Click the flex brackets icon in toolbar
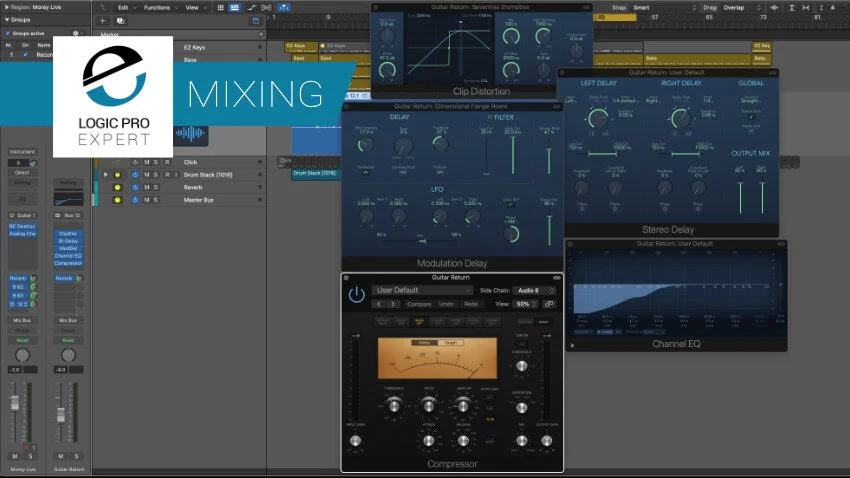This screenshot has width=850, height=478. 266,8
